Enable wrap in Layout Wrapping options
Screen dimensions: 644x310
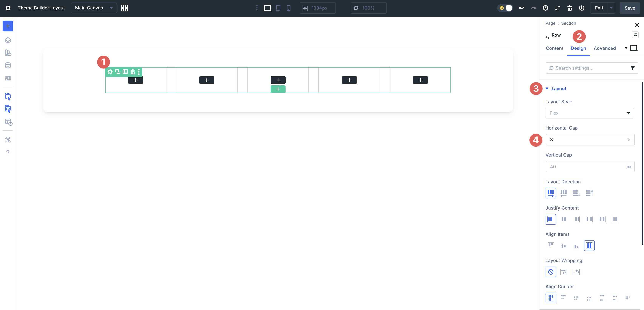click(x=563, y=272)
